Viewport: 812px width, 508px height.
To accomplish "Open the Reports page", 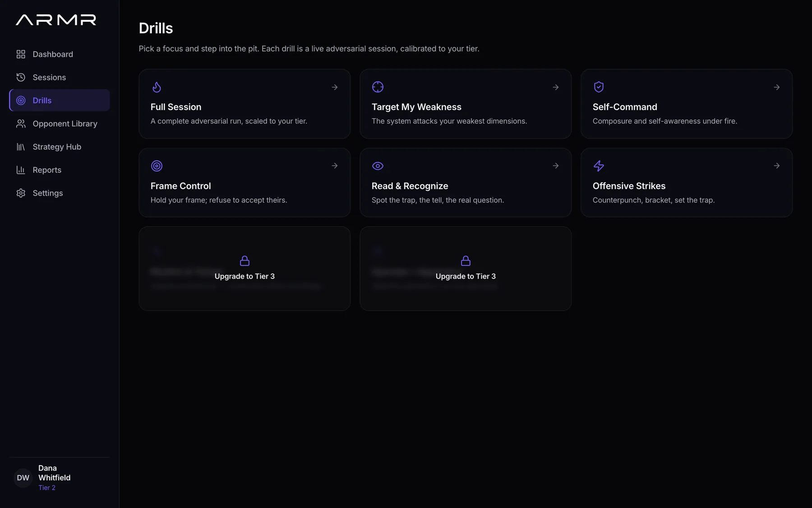I will [x=60, y=170].
